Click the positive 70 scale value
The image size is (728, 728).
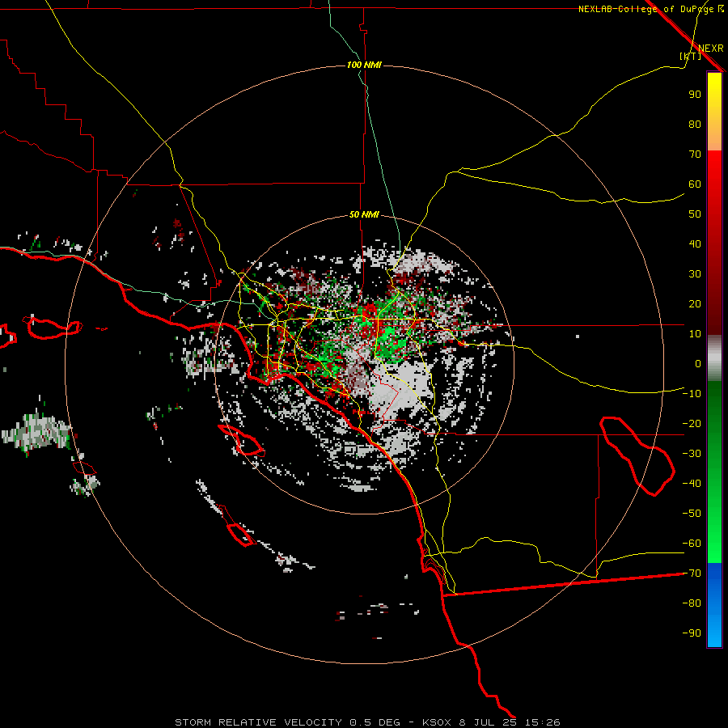[x=695, y=154]
